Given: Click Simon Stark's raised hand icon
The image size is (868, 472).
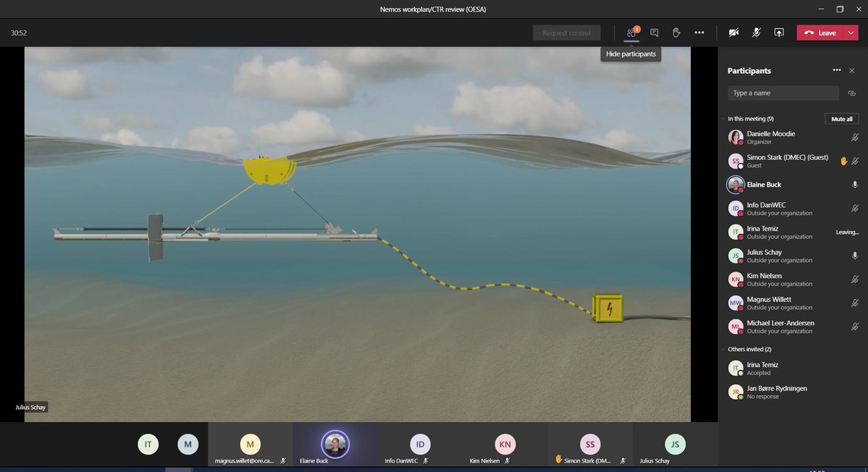Looking at the screenshot, I should pyautogui.click(x=843, y=160).
